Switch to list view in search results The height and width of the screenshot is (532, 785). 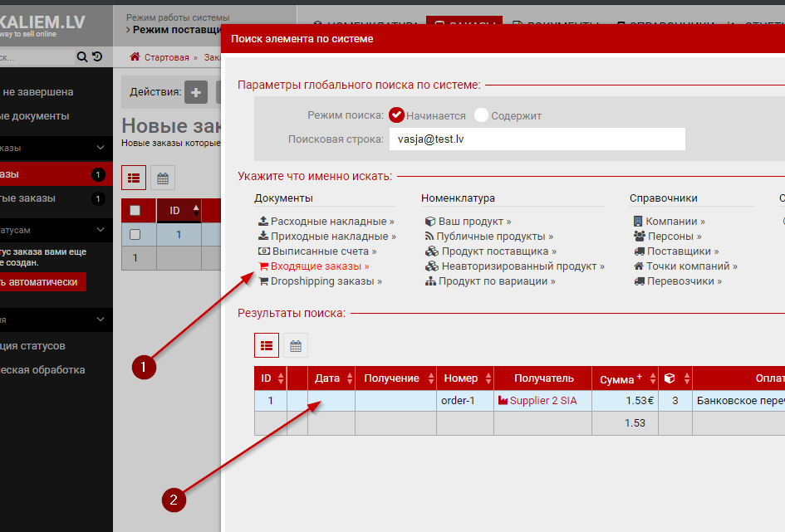coord(267,345)
